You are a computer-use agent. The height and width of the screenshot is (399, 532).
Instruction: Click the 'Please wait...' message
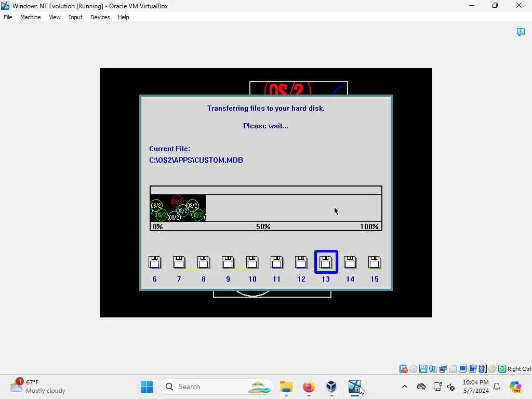pos(265,126)
